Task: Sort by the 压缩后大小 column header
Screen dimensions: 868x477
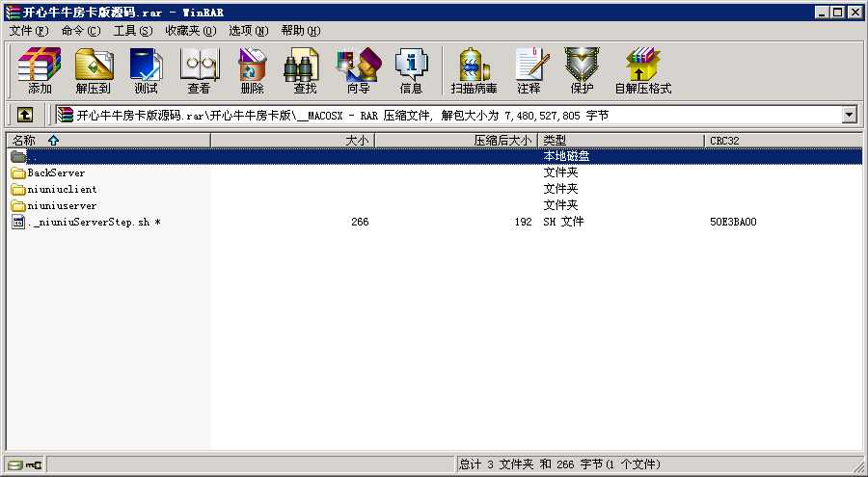Action: pos(457,141)
